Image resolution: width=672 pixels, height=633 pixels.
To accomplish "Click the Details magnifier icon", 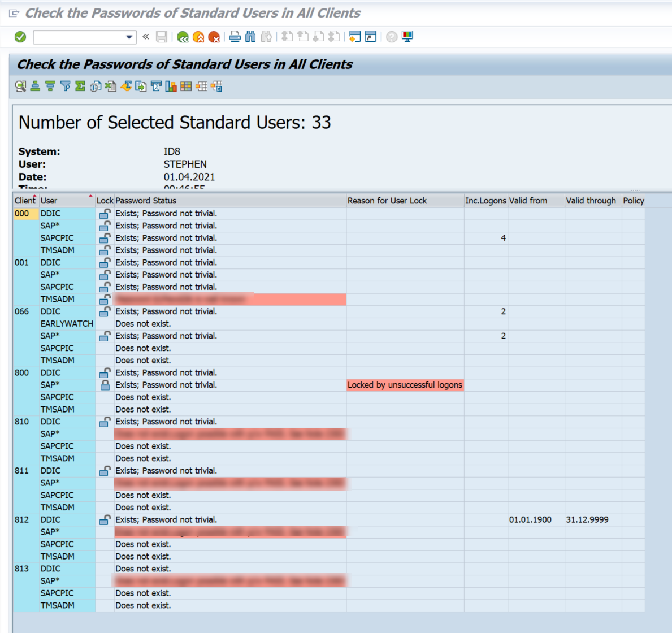I will click(x=21, y=86).
